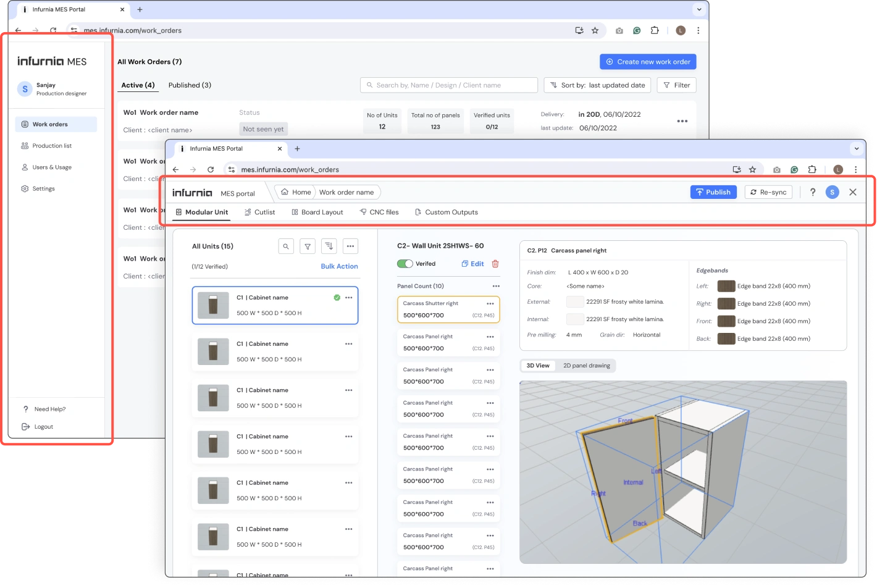The image size is (877, 588).
Task: Expand tab search chevron in back browser window
Action: (x=699, y=9)
